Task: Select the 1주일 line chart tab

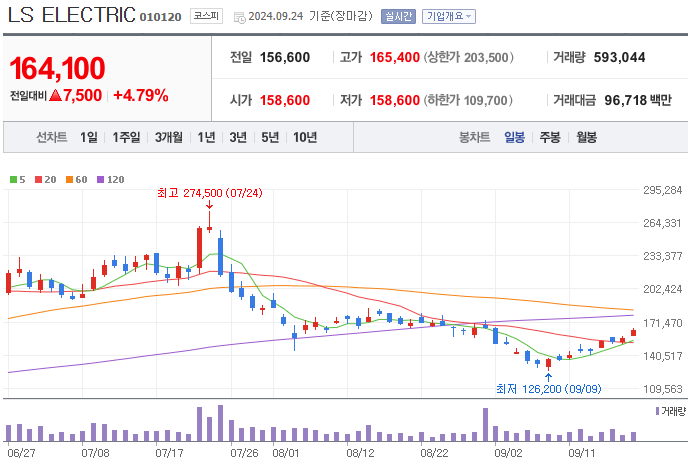Action: [126, 137]
